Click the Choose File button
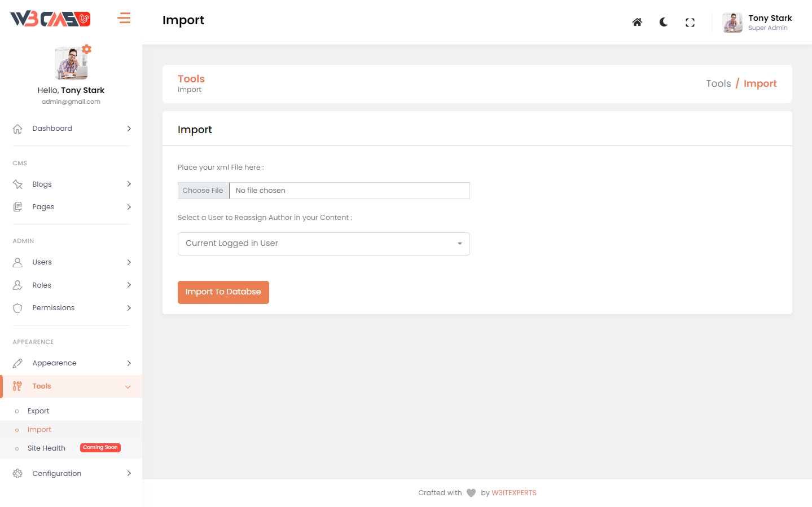Viewport: 812px width, 507px height. (x=203, y=191)
